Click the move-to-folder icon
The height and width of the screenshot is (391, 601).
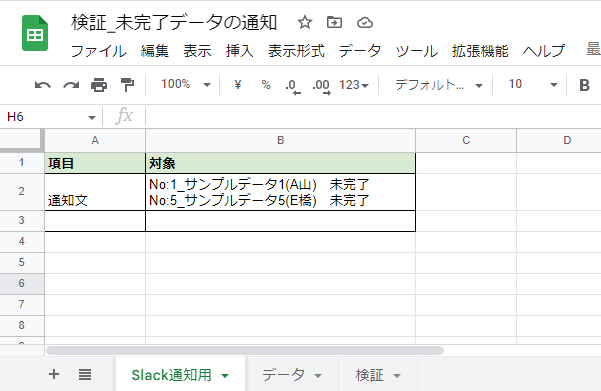pyautogui.click(x=334, y=22)
